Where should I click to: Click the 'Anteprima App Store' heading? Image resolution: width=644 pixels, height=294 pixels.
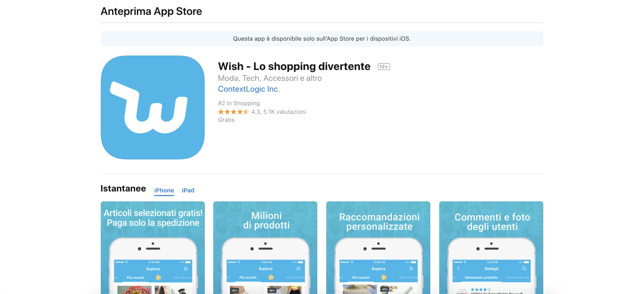[x=151, y=11]
